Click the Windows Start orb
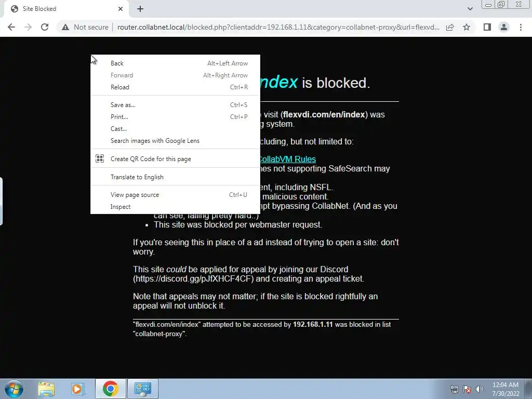532x399 pixels. 14,389
